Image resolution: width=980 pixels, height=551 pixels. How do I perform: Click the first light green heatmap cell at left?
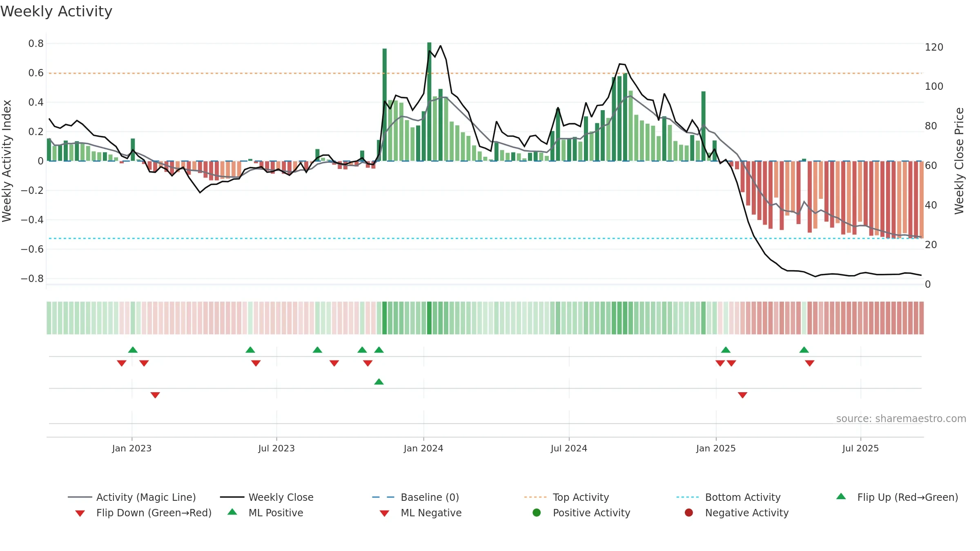[x=49, y=318]
